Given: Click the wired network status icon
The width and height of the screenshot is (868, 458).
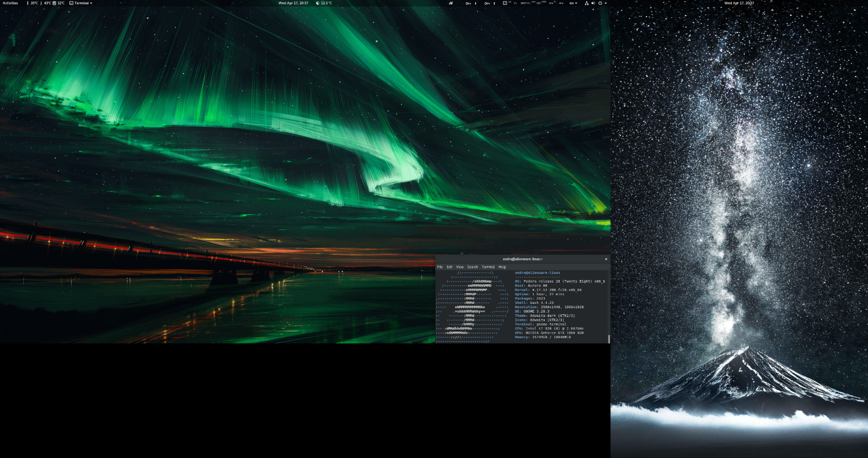Looking at the screenshot, I should click(x=586, y=3).
